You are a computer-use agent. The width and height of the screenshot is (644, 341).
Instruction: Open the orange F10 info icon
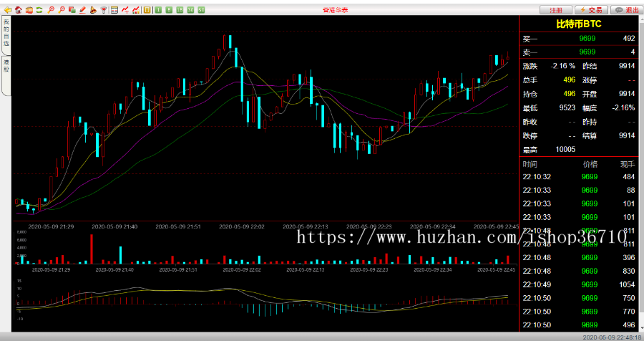pyautogui.click(x=29, y=10)
